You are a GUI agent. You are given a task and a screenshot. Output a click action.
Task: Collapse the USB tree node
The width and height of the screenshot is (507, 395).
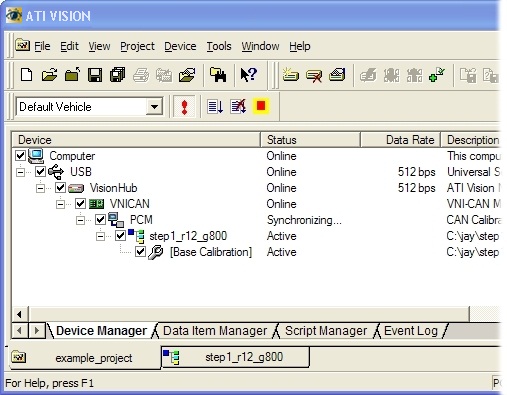pos(20,172)
